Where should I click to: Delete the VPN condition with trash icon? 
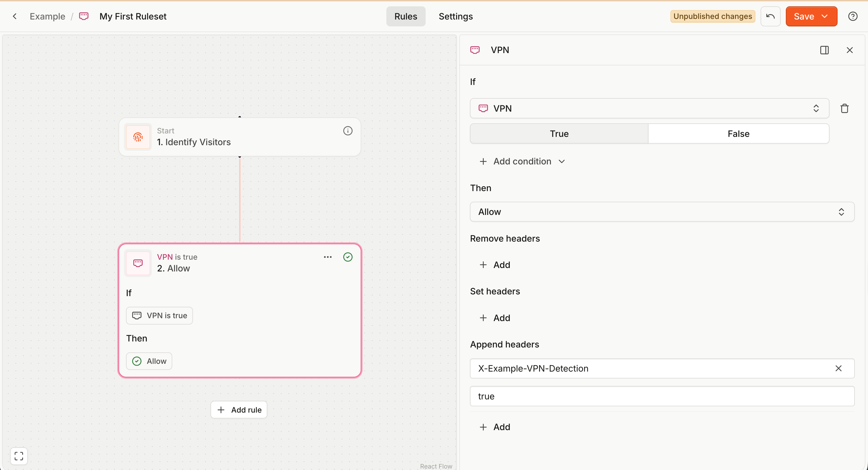(844, 108)
